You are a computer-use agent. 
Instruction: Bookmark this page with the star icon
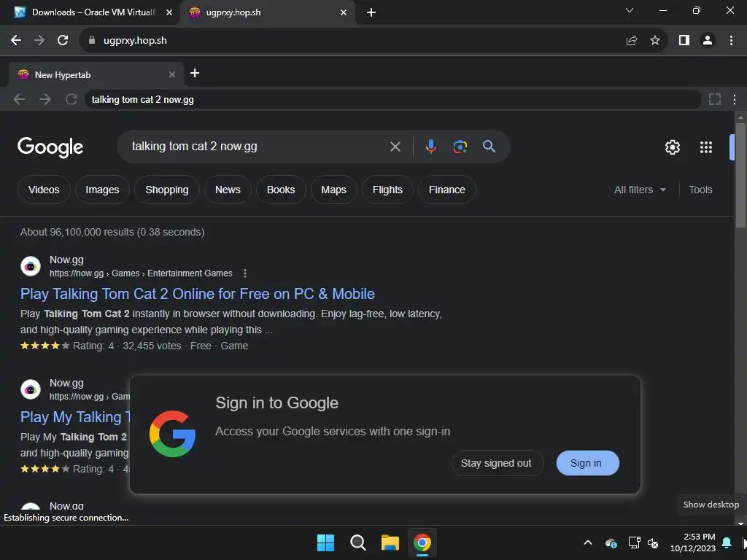pyautogui.click(x=655, y=41)
